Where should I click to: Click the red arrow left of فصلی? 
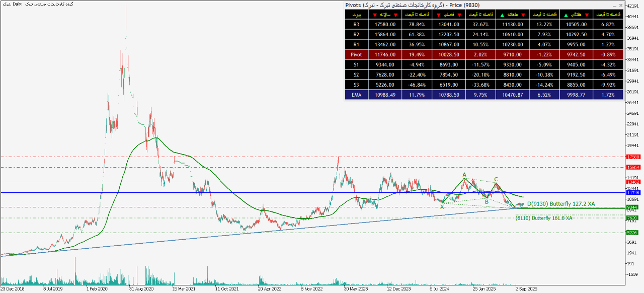(x=440, y=15)
